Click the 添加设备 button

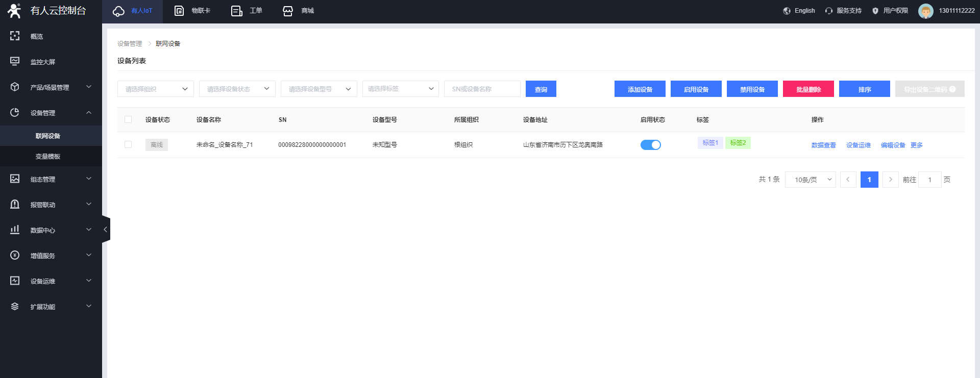tap(640, 89)
